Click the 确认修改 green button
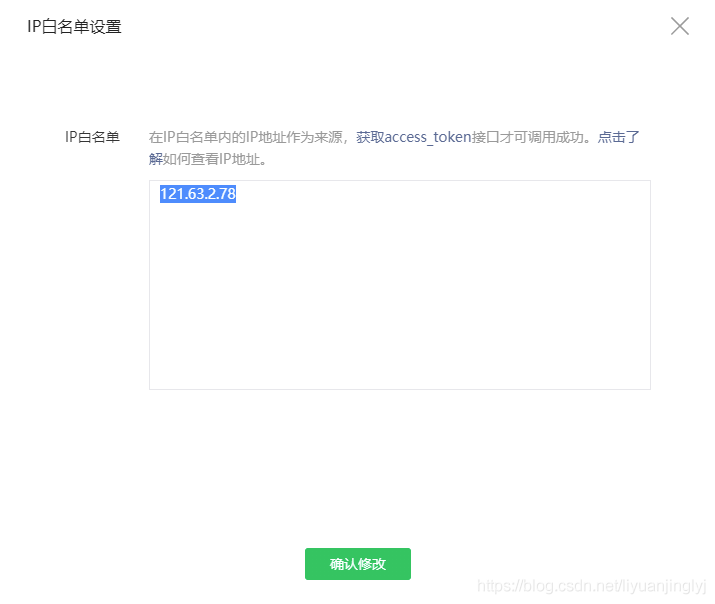The width and height of the screenshot is (715, 604). pos(357,564)
